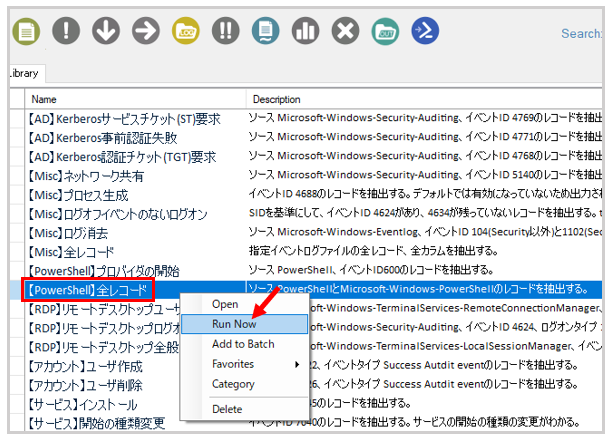The width and height of the screenshot is (614, 437).
Task: Click description mentioning イベントID 4688
Action: click(425, 193)
